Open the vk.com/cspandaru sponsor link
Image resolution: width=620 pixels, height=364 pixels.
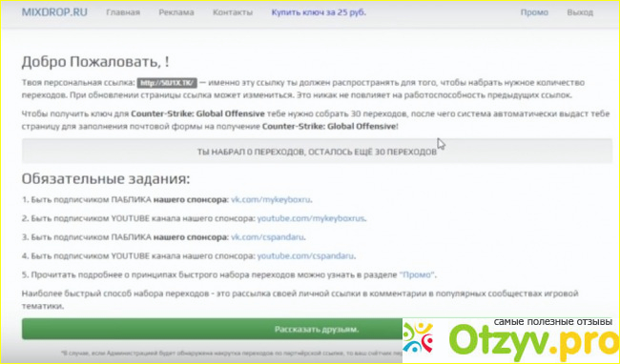267,237
